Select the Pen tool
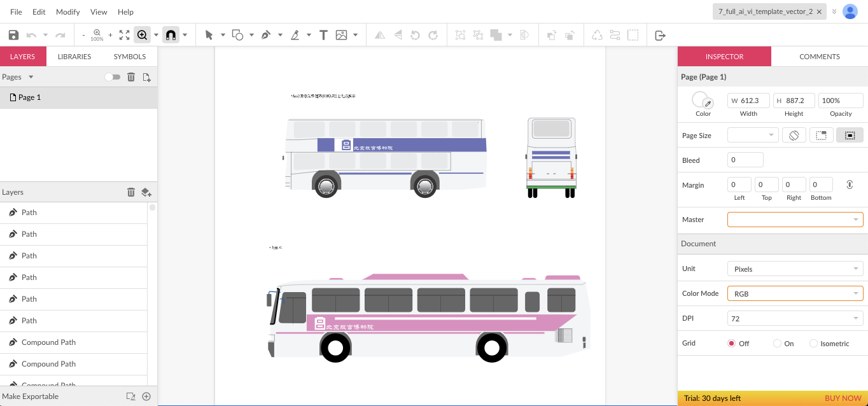Viewport: 868px width, 406px height. 266,34
